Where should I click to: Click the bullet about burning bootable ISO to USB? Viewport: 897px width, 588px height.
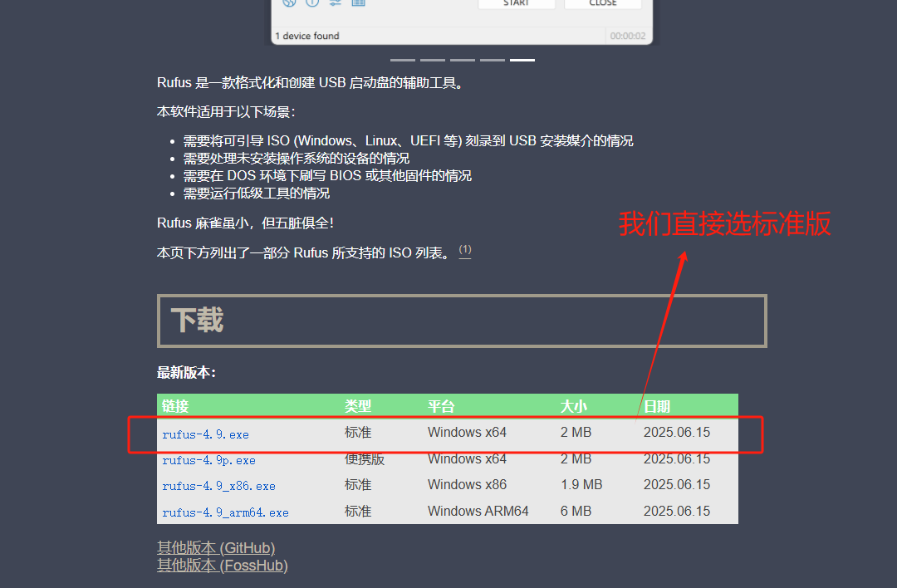click(x=408, y=140)
